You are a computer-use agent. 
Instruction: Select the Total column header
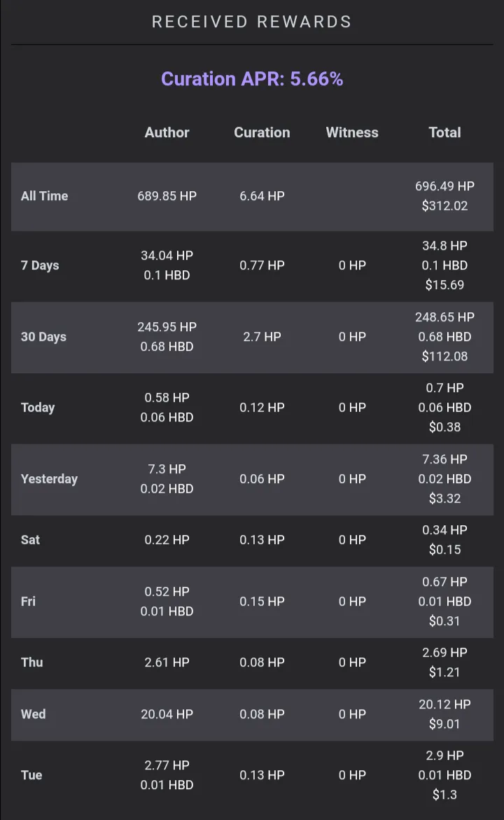tap(445, 132)
